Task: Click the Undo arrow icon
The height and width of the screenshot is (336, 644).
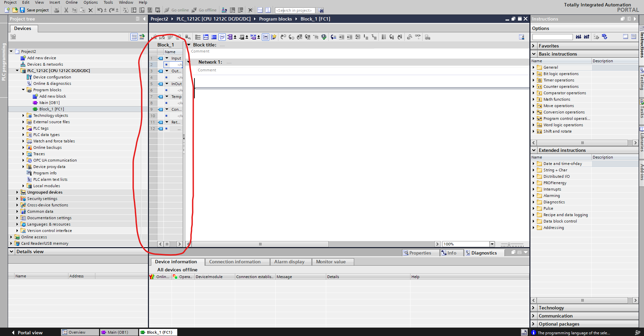Action: [x=100, y=10]
